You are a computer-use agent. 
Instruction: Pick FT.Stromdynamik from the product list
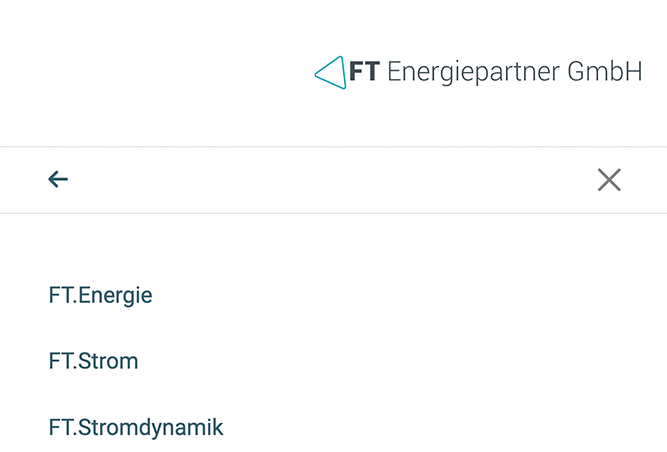click(136, 427)
